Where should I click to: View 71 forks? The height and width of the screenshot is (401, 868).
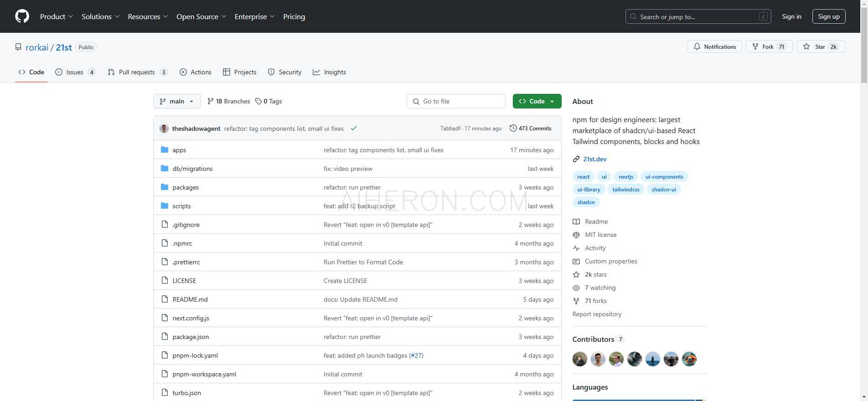click(590, 301)
